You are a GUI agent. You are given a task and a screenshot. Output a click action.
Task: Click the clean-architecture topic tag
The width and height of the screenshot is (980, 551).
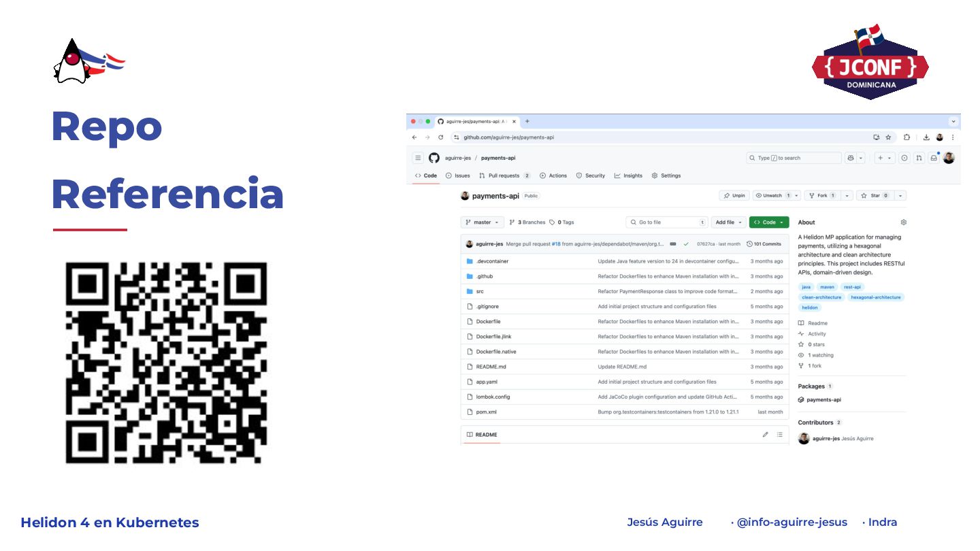pos(821,297)
